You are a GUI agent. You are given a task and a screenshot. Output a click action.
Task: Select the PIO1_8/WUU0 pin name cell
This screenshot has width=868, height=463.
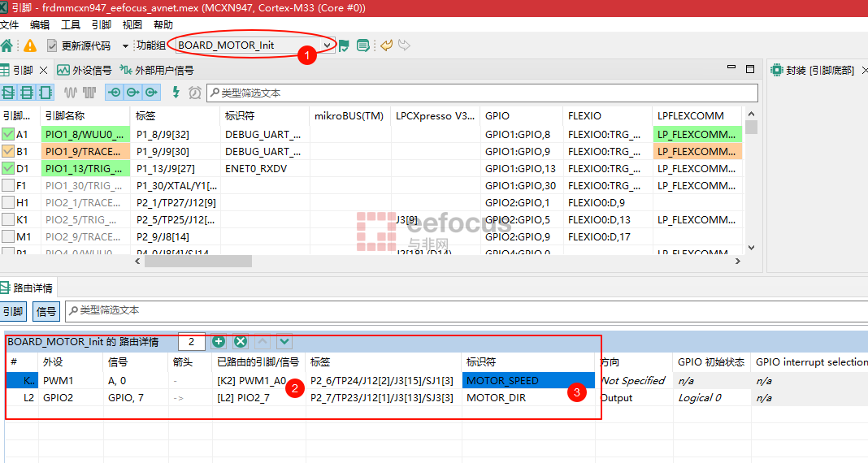[85, 134]
